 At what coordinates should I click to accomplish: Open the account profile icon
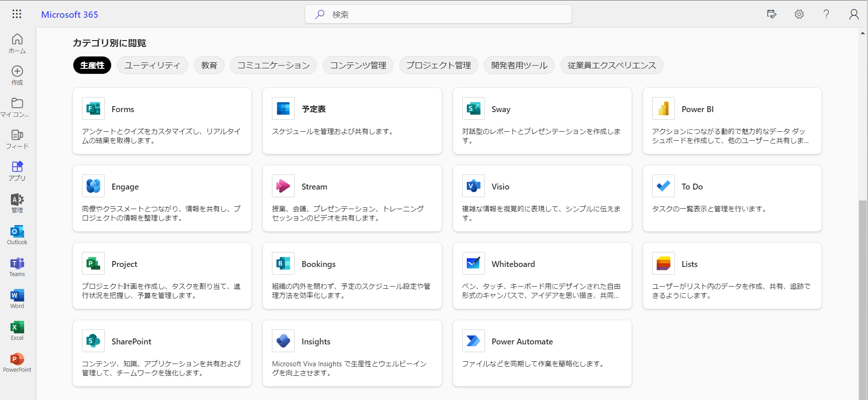click(854, 14)
